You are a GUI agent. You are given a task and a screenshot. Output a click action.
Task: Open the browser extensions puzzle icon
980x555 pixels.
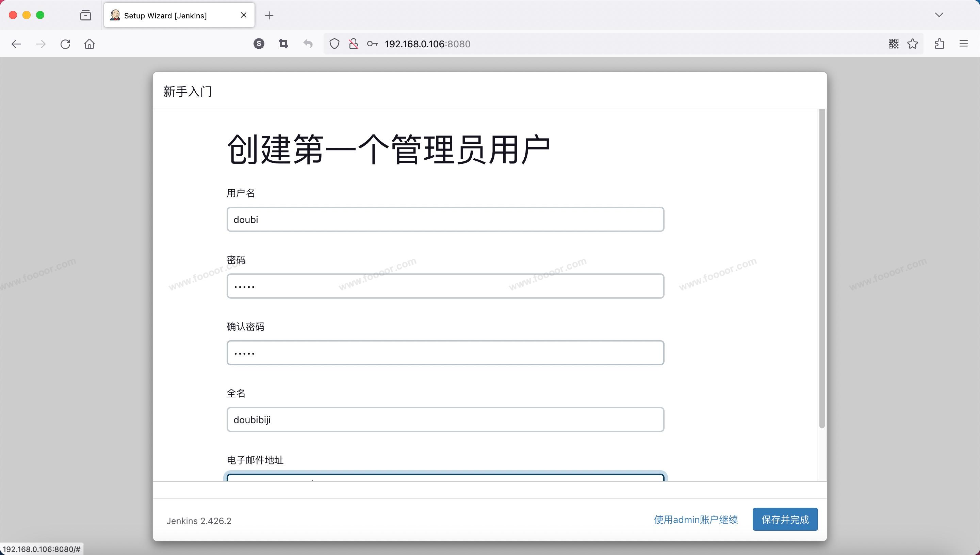[x=939, y=44]
